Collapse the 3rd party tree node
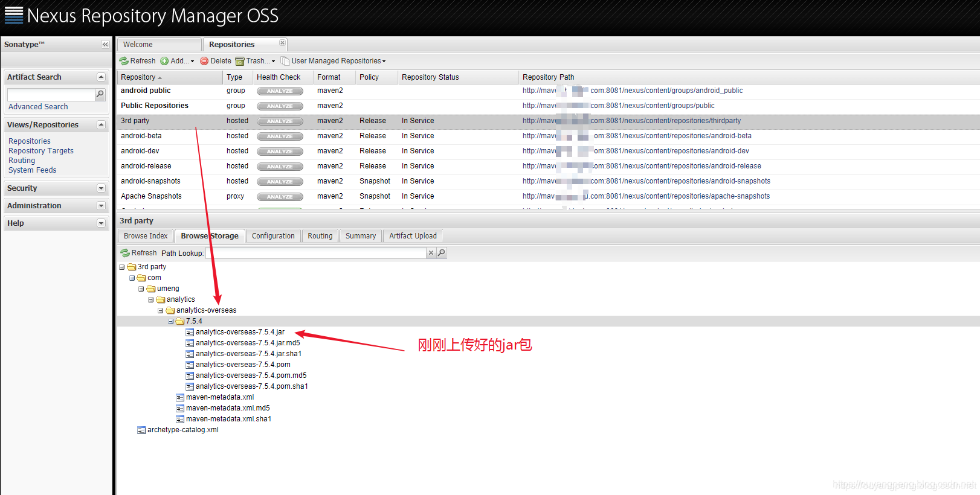The height and width of the screenshot is (495, 980). click(x=122, y=267)
